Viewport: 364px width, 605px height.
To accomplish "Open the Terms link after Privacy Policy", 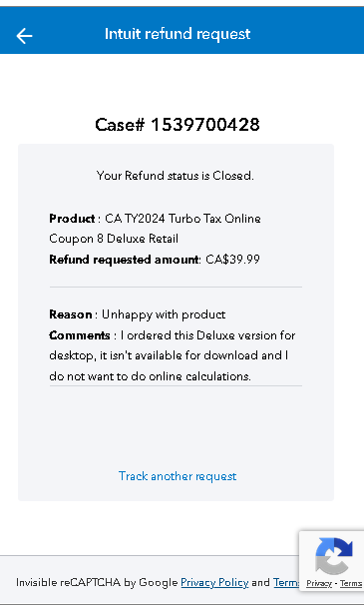I will (286, 582).
